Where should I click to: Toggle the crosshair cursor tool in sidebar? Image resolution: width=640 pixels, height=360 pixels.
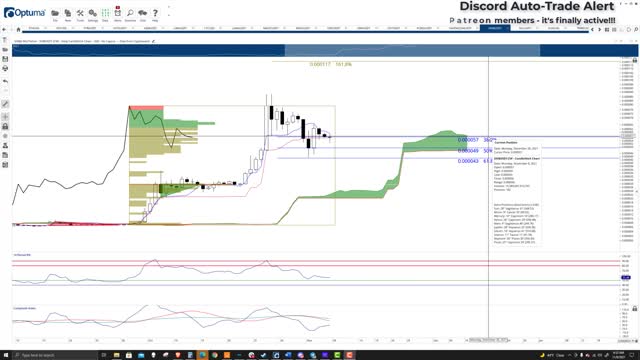coord(5,117)
